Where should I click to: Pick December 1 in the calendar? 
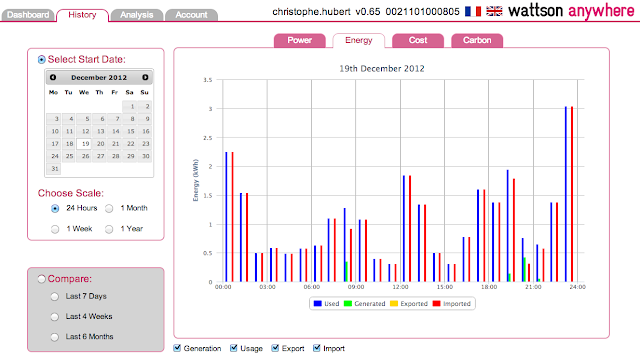(129, 107)
